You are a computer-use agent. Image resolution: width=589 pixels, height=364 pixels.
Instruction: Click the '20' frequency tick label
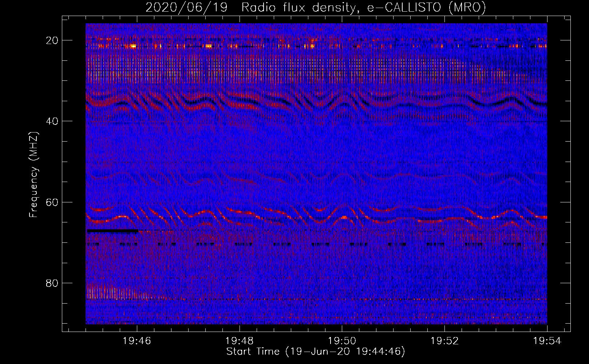pyautogui.click(x=52, y=40)
